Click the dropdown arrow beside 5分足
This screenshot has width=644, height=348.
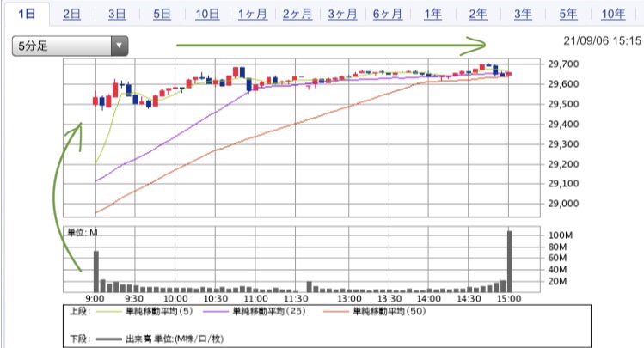point(120,46)
